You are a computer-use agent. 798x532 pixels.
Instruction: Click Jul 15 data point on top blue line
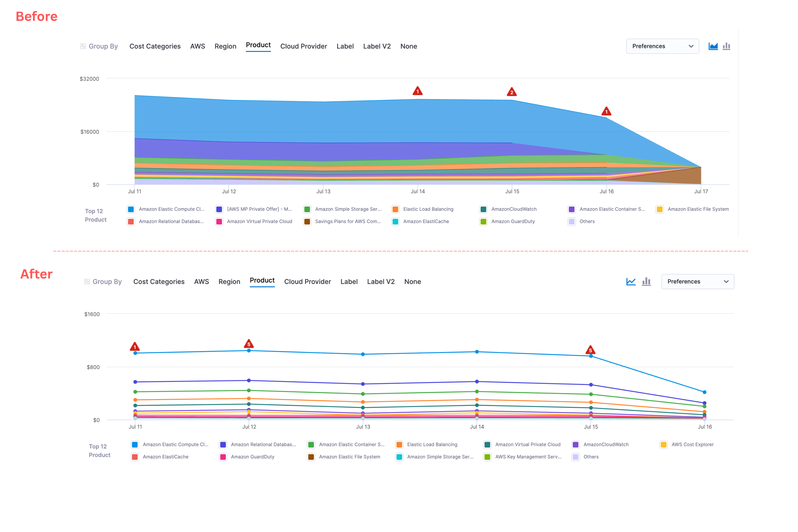tap(591, 356)
